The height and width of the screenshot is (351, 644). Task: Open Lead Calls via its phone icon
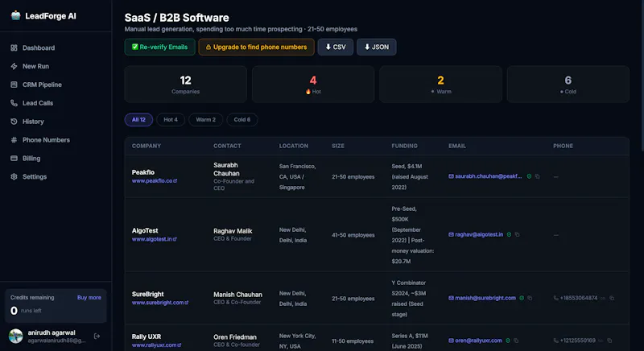tap(14, 103)
